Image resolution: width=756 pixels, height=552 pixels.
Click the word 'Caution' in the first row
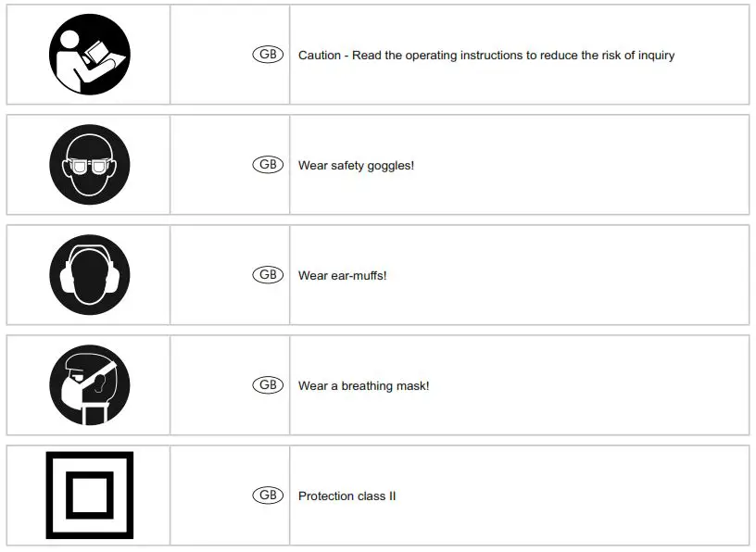click(320, 56)
